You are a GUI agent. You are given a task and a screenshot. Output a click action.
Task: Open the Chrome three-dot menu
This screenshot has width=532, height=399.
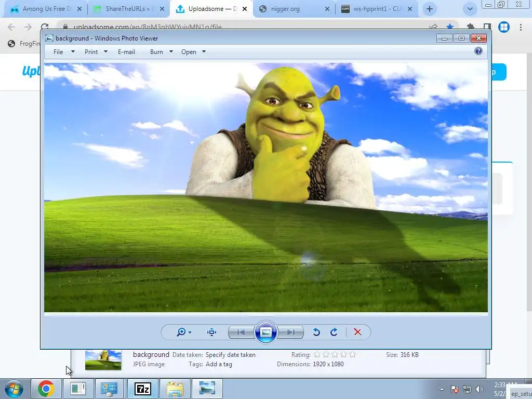point(521,27)
